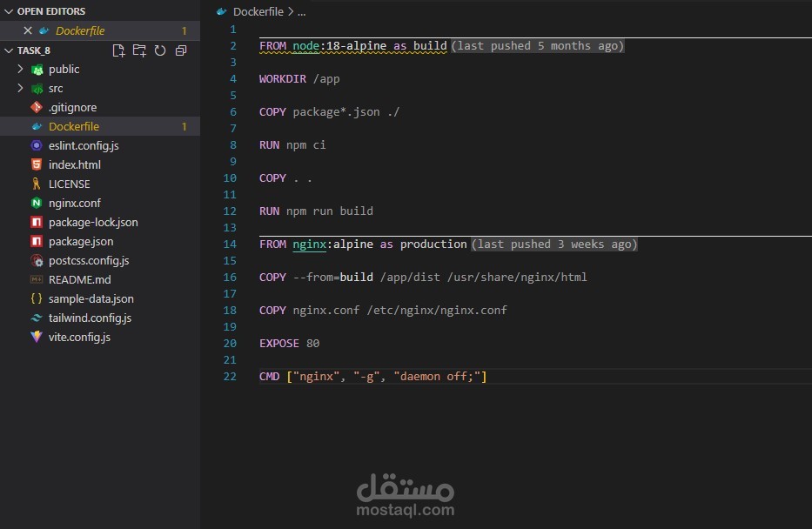The image size is (812, 529).
Task: Click Dockerfile in the breadcrumb path
Action: 258,12
